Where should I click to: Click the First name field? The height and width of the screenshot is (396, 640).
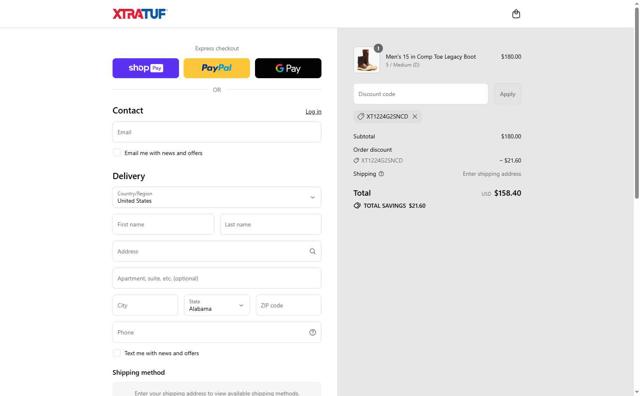tap(163, 224)
